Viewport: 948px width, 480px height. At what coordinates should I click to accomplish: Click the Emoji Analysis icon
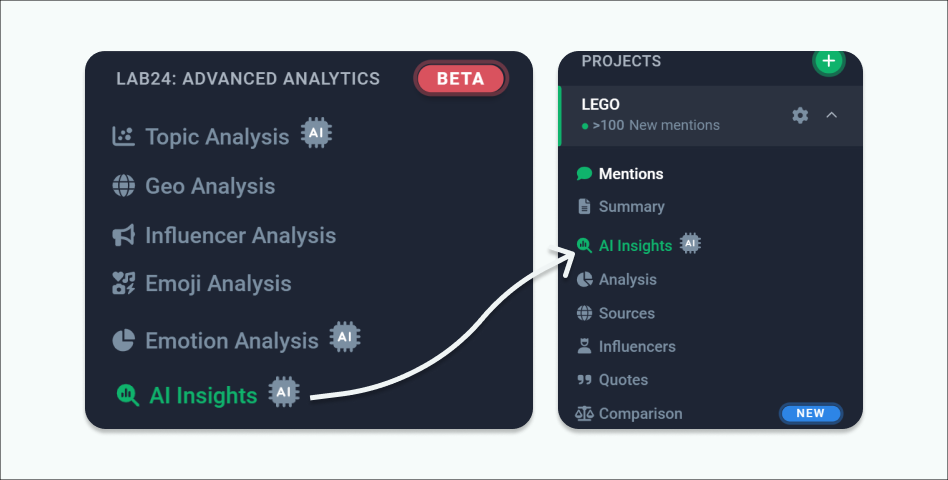click(123, 283)
